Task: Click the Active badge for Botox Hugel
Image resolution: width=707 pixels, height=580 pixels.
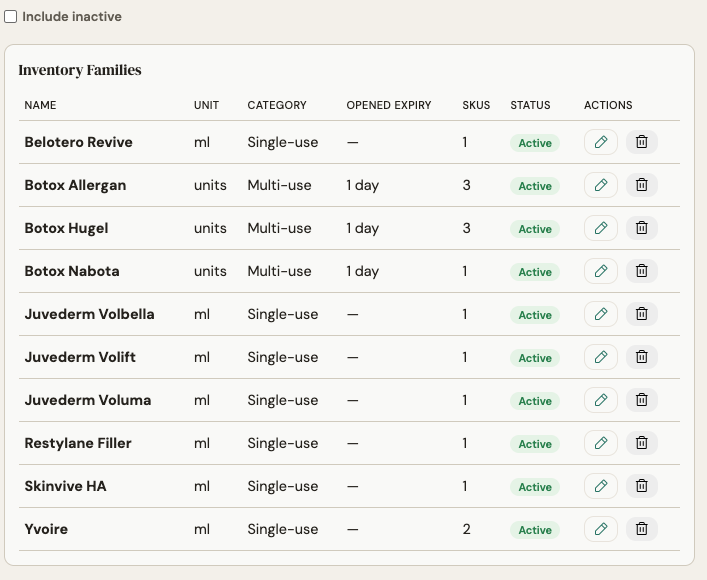Action: point(535,229)
